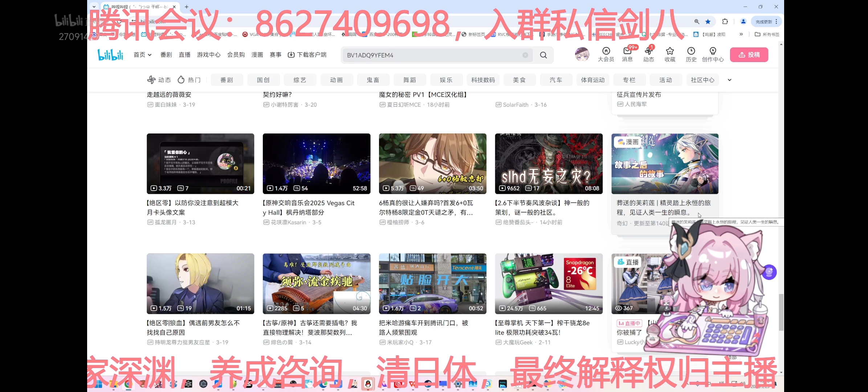Select the 番剧 category button

pos(227,80)
